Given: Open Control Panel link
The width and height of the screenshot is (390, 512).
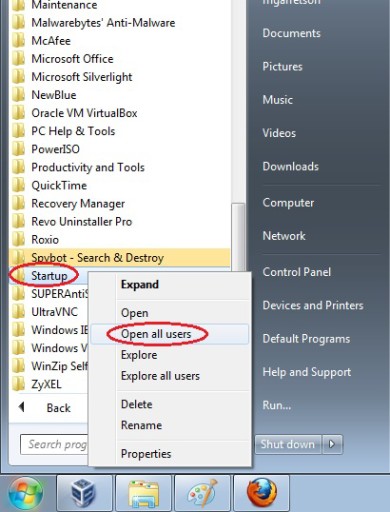Looking at the screenshot, I should 297,272.
